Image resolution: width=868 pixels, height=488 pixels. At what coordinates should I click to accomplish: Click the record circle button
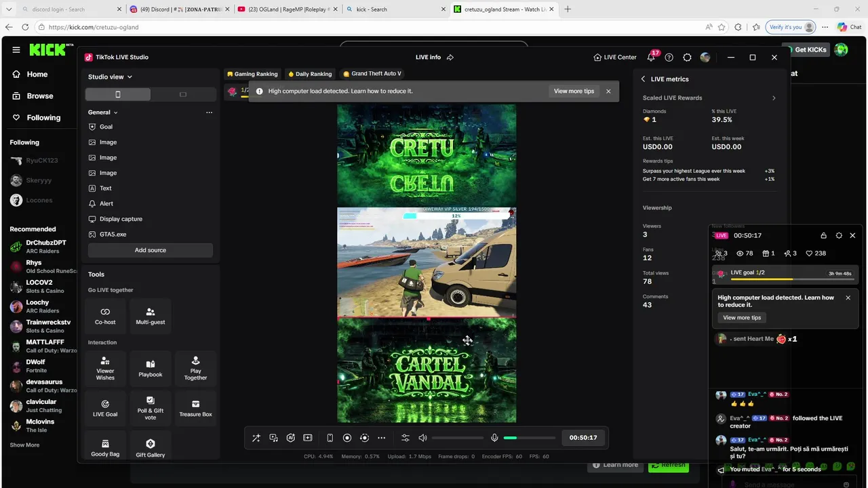(347, 438)
